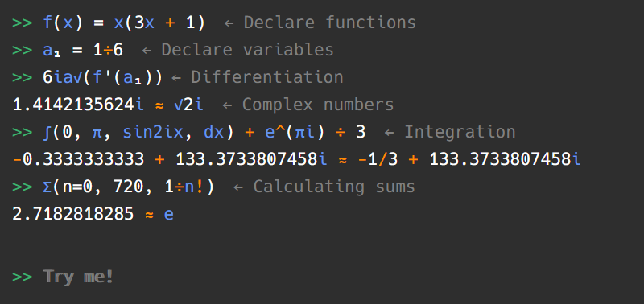This screenshot has height=304, width=644.
Task: Click the a₁ = 1÷6 variable declaration
Action: (x=83, y=50)
